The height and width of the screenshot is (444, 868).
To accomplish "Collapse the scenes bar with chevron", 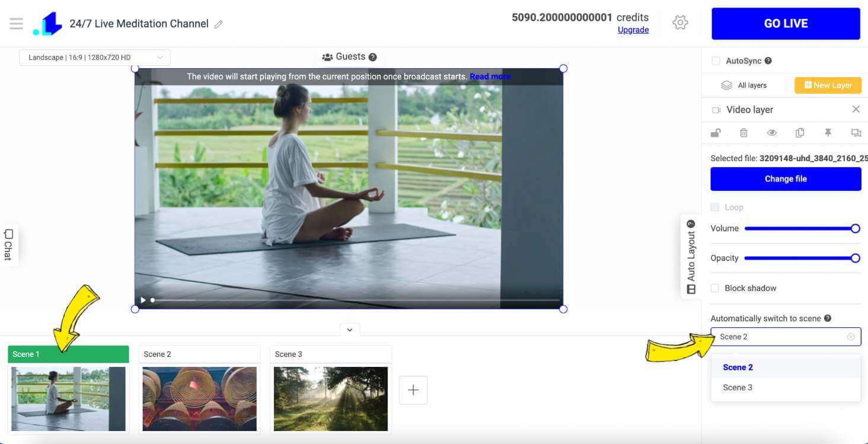I will click(x=350, y=330).
